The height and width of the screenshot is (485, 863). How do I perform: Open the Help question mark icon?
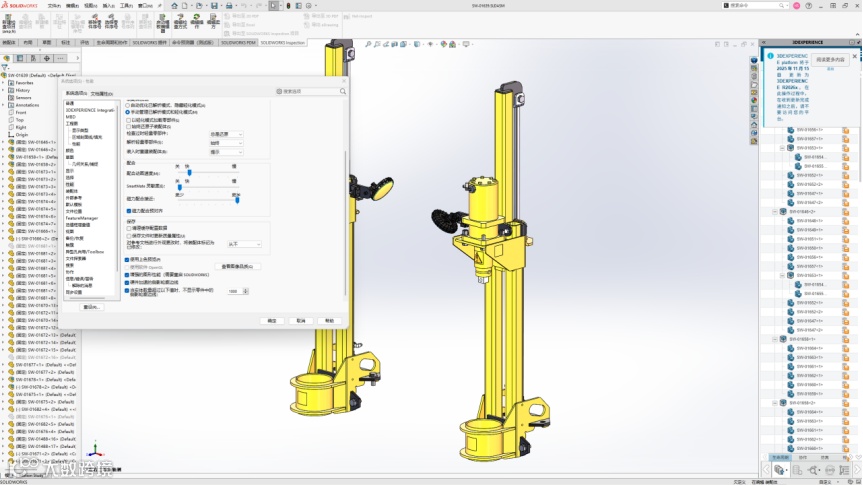tap(809, 6)
